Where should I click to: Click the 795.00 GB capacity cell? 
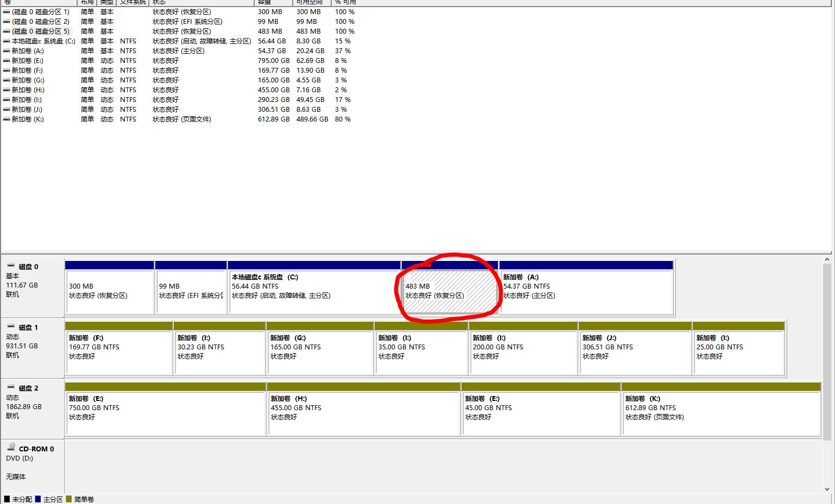tap(274, 60)
